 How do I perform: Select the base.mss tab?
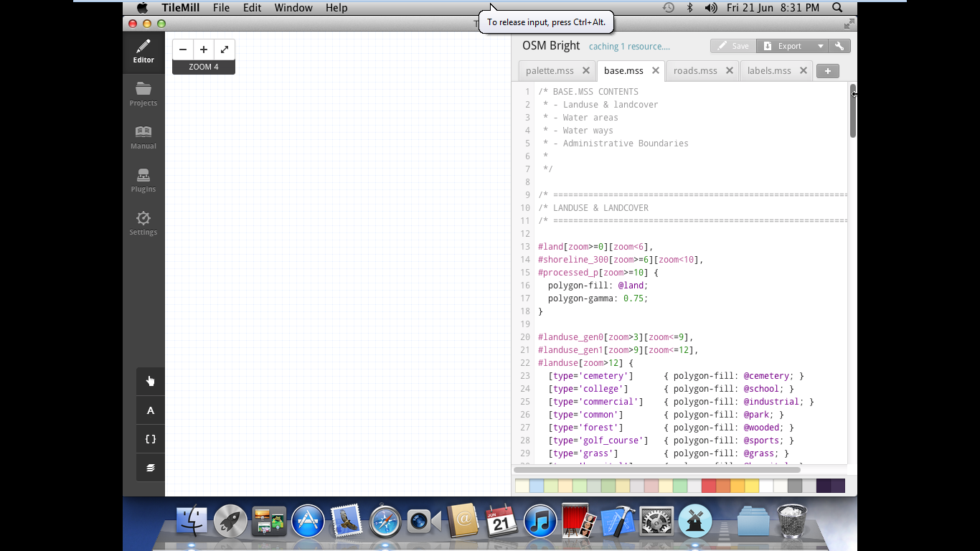click(x=623, y=71)
